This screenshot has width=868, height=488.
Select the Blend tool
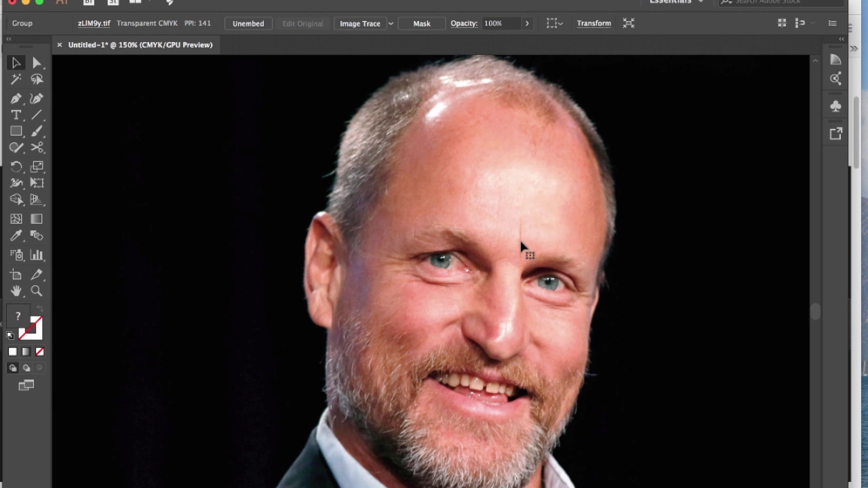37,235
